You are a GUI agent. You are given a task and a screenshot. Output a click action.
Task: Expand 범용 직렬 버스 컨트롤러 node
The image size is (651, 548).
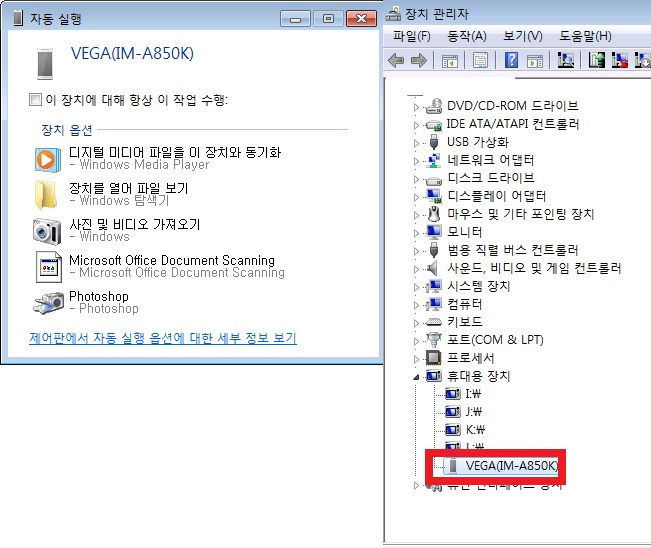coord(416,251)
